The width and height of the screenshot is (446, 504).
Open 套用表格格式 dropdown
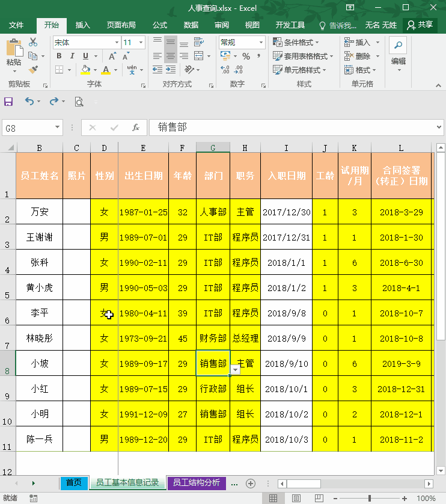click(x=303, y=57)
